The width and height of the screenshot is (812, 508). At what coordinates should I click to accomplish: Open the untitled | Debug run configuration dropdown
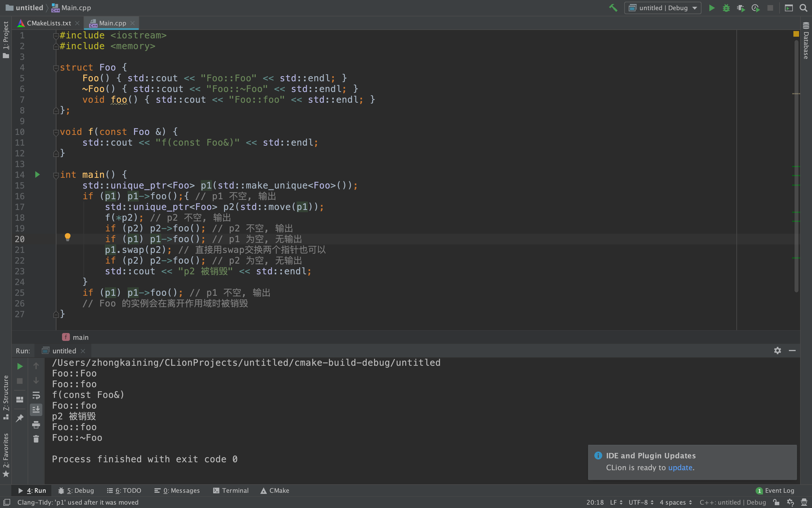(x=663, y=8)
